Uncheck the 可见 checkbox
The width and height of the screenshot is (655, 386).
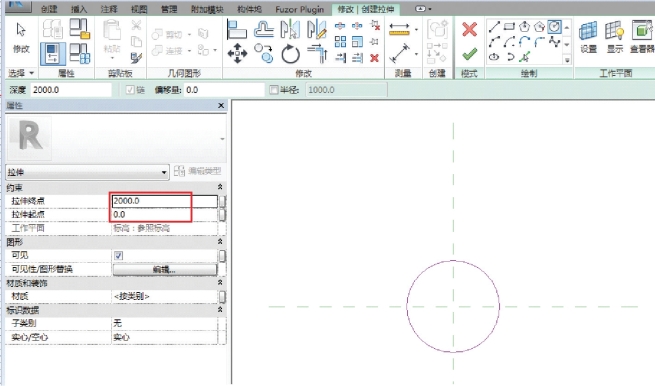point(119,256)
